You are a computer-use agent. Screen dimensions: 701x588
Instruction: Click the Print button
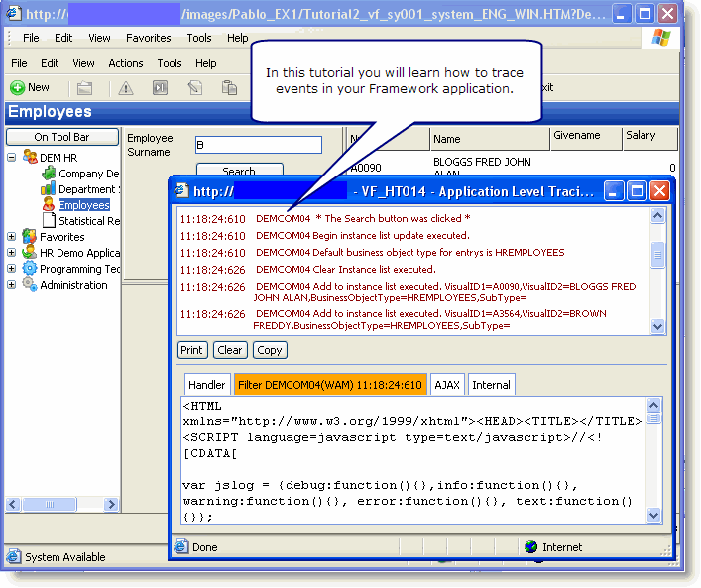click(x=192, y=350)
